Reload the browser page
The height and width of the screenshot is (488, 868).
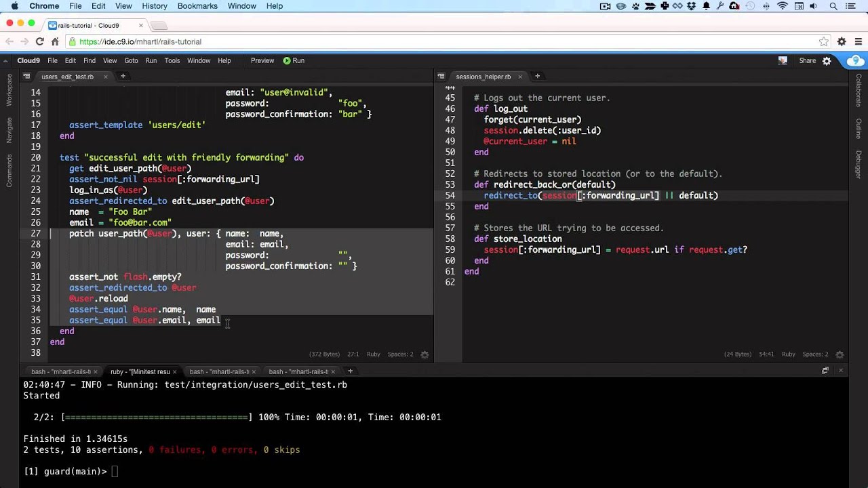pos(39,41)
